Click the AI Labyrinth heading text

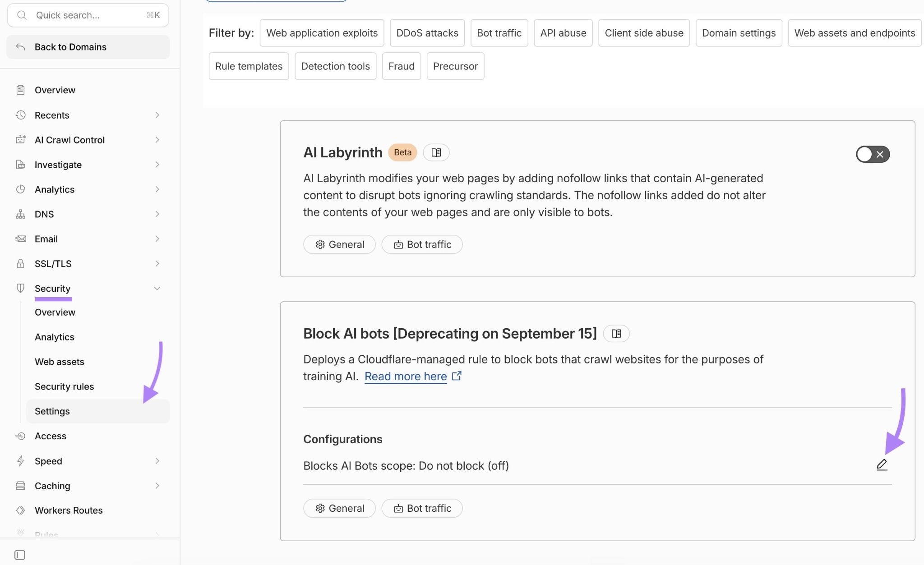point(342,152)
